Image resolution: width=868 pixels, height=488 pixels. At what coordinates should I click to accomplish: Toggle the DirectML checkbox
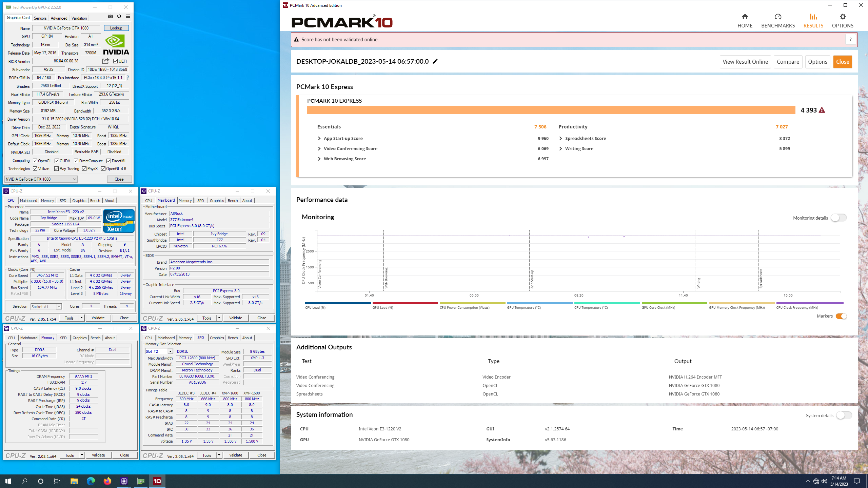click(x=108, y=161)
